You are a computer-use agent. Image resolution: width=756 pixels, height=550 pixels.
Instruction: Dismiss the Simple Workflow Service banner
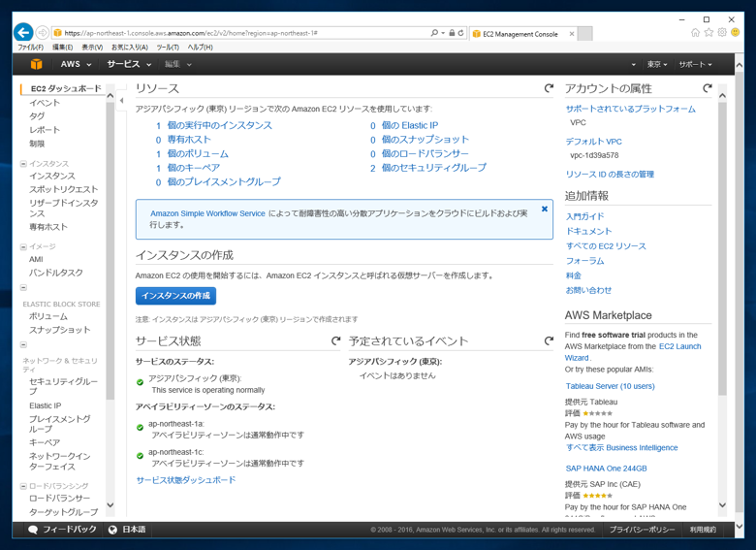545,209
